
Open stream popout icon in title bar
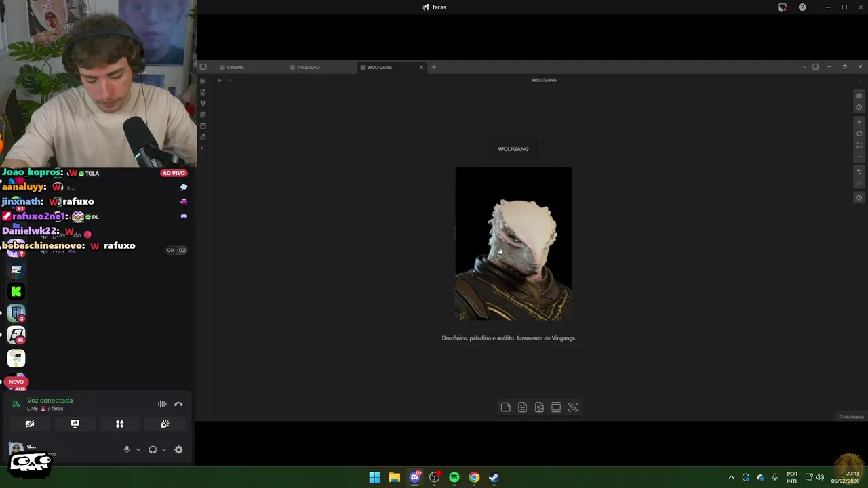tap(783, 7)
